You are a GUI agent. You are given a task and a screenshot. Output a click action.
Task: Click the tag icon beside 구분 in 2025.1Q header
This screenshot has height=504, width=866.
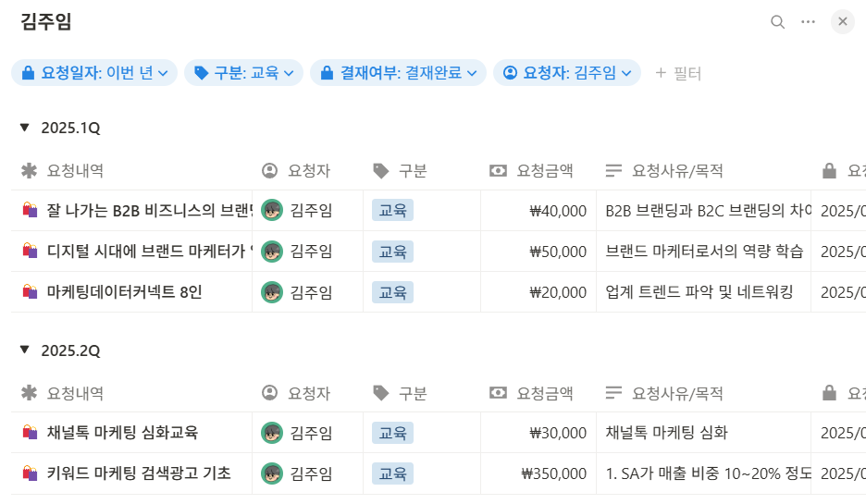click(x=381, y=170)
